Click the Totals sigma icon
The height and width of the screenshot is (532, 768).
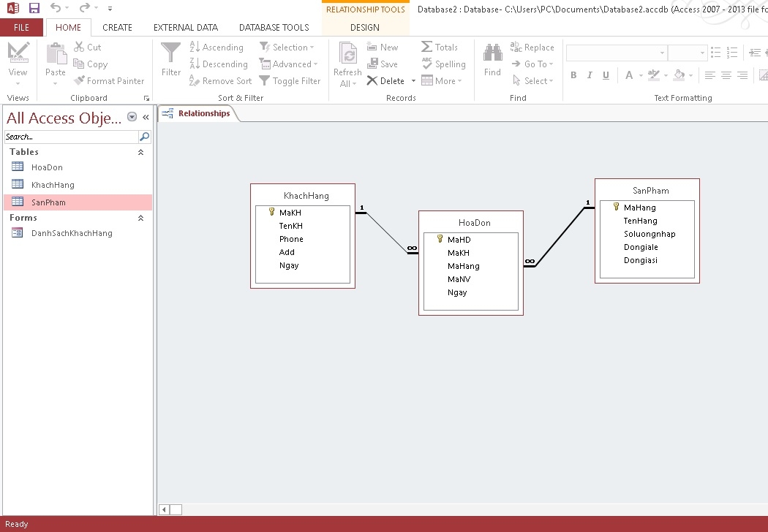427,47
